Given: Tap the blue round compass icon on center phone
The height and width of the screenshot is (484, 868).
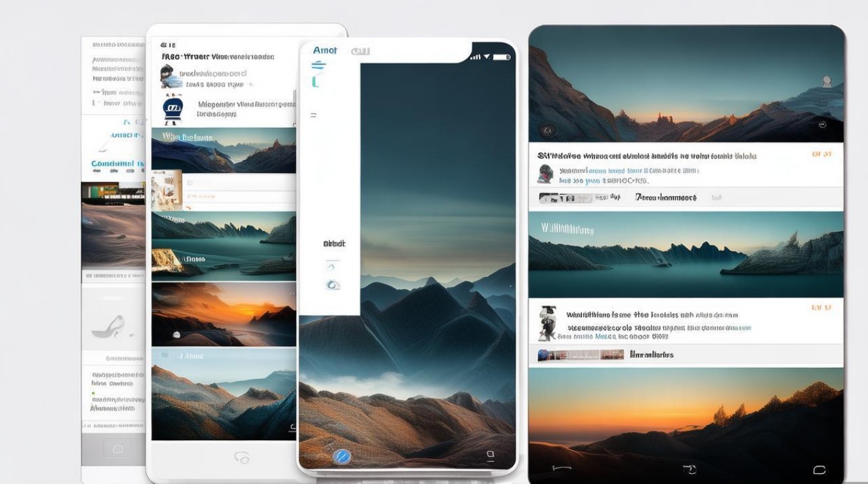Looking at the screenshot, I should (341, 457).
